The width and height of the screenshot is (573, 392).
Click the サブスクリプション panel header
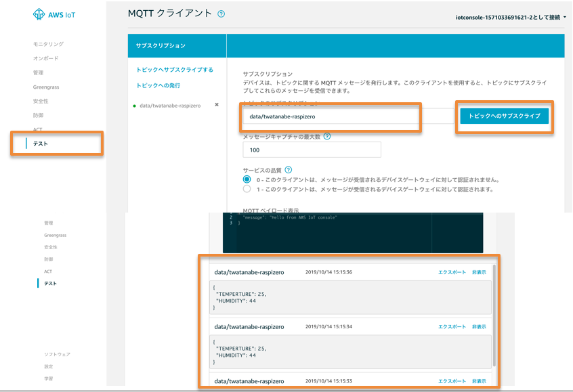177,45
